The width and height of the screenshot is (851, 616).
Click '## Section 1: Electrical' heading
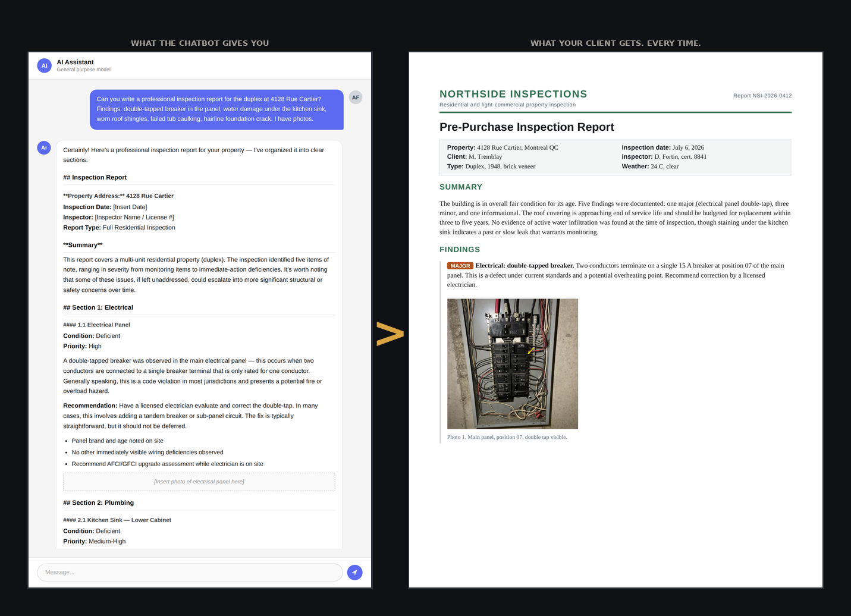98,307
